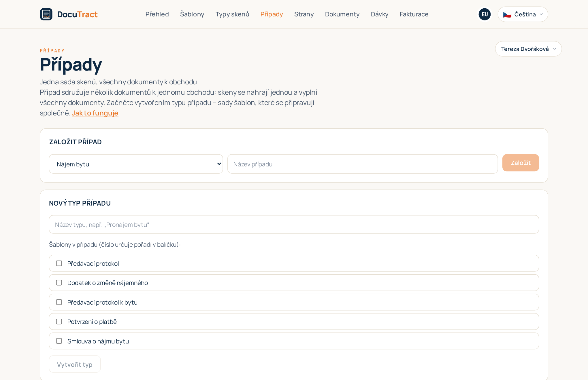Click the EU region badge
This screenshot has height=380, width=588.
click(x=485, y=14)
